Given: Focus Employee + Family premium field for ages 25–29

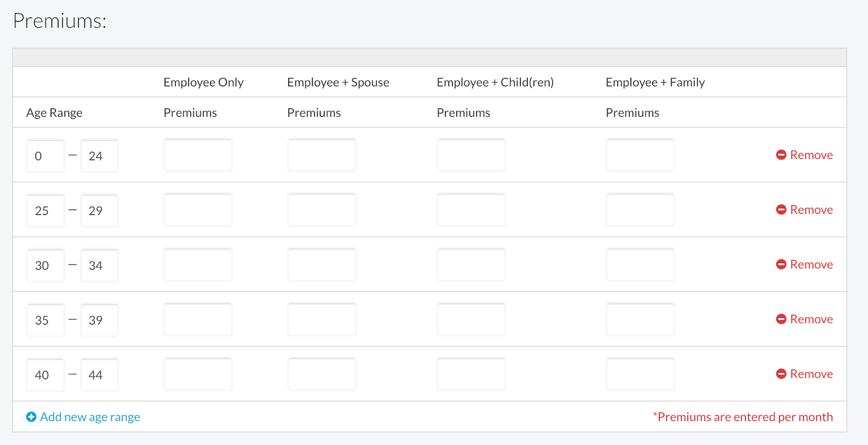Looking at the screenshot, I should pyautogui.click(x=640, y=210).
